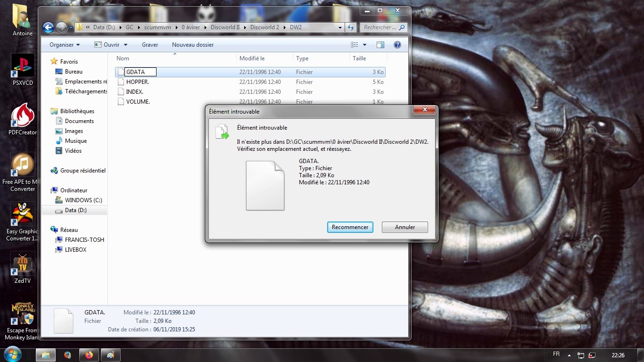Click the Paint taskbar icon
This screenshot has width=644, height=362.
coord(110,355)
